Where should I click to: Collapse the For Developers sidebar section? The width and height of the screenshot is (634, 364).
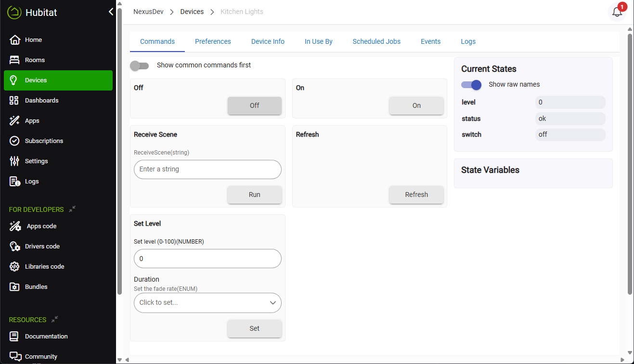coord(72,209)
